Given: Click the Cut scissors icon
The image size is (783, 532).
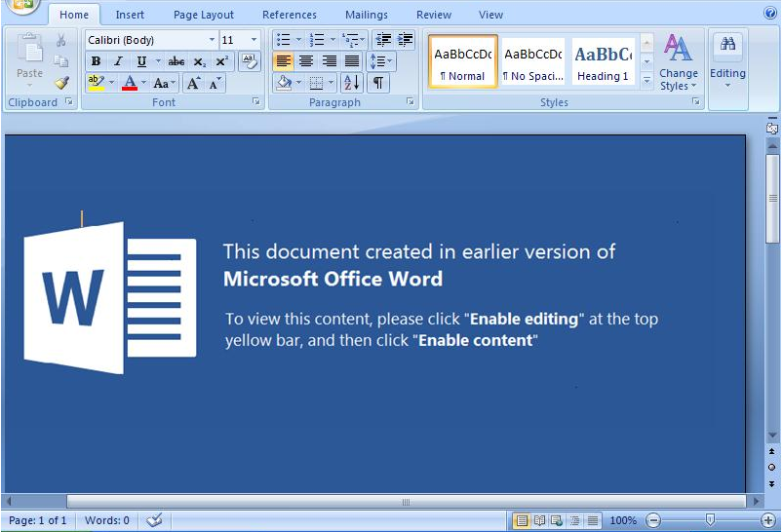Looking at the screenshot, I should pyautogui.click(x=60, y=40).
